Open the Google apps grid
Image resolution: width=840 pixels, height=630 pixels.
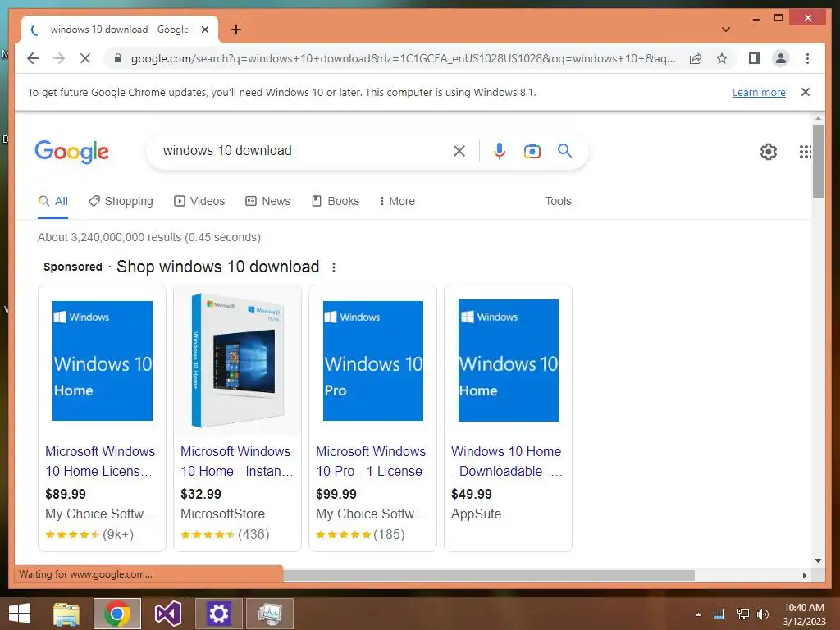coord(805,152)
